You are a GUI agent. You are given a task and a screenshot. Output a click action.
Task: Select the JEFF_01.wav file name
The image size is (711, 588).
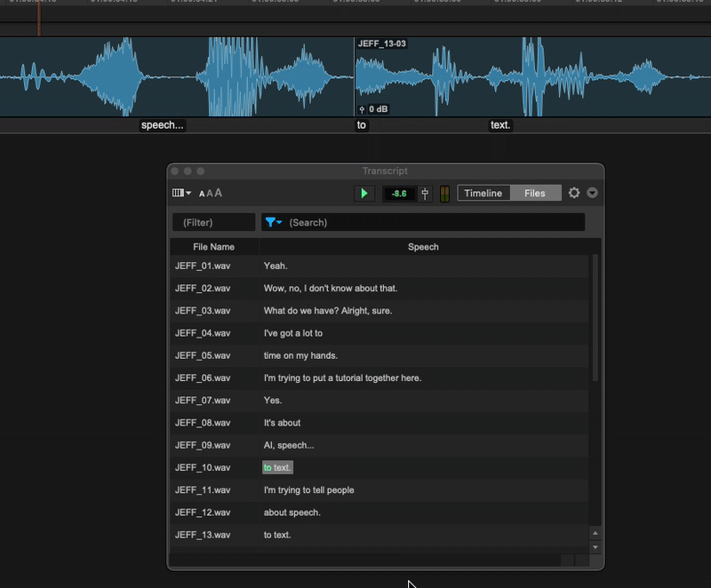coord(203,266)
